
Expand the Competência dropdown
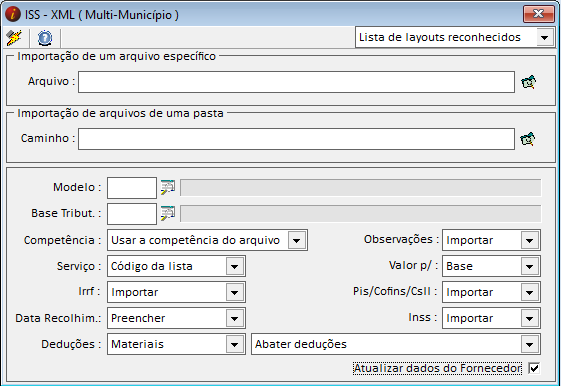(x=207, y=240)
